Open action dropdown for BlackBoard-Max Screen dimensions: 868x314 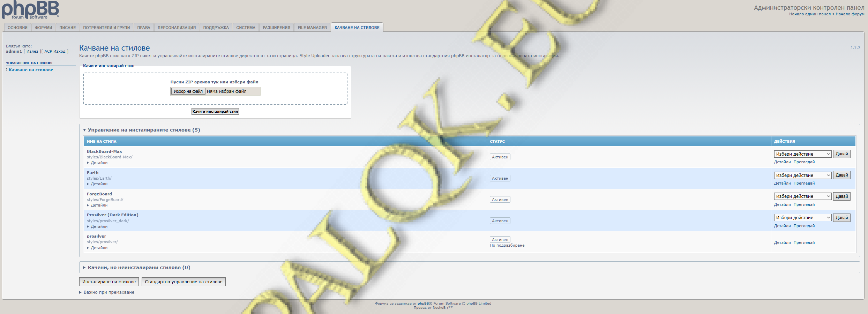click(x=803, y=154)
